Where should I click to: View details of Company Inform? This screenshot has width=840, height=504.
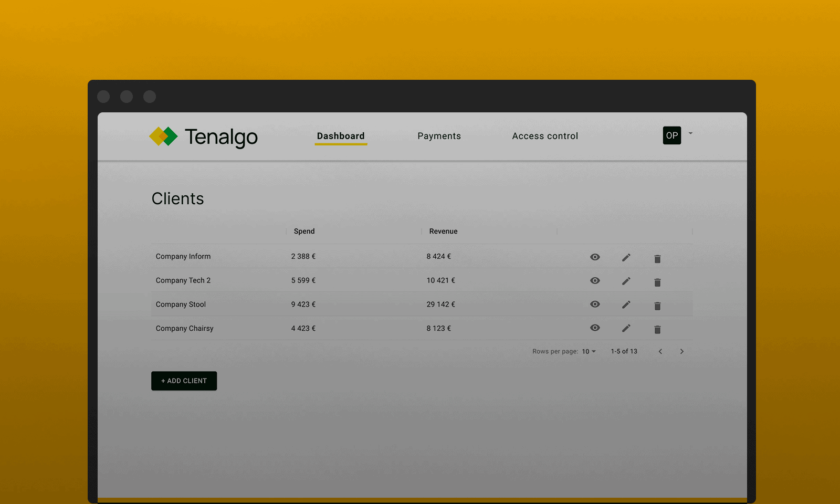point(595,257)
